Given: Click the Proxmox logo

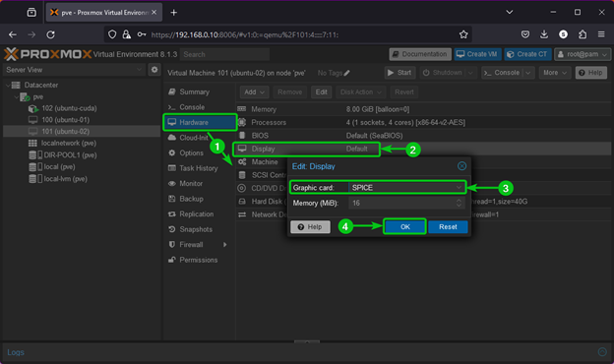Looking at the screenshot, I should click(48, 54).
